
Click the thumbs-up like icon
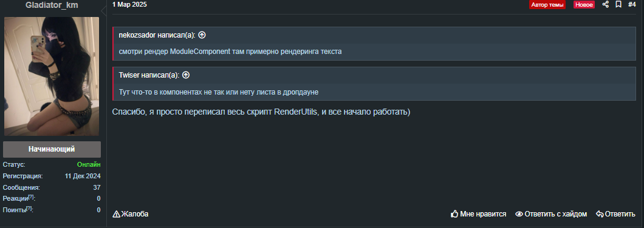(454, 214)
